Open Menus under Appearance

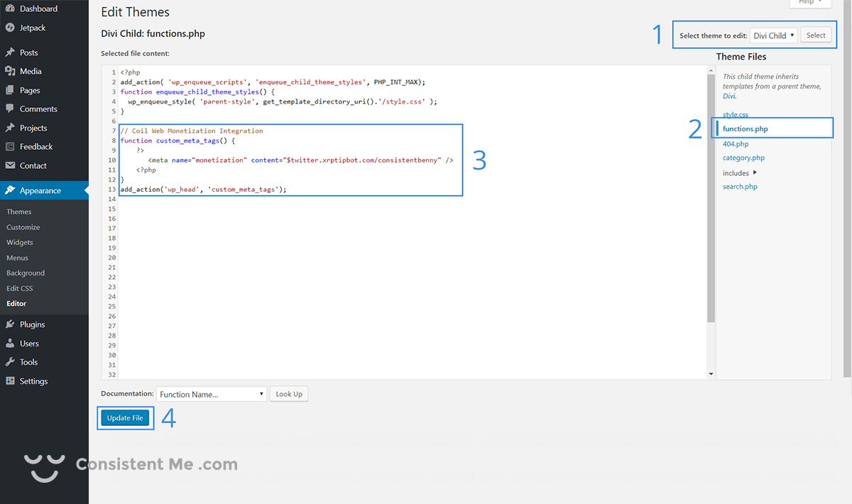coord(18,258)
